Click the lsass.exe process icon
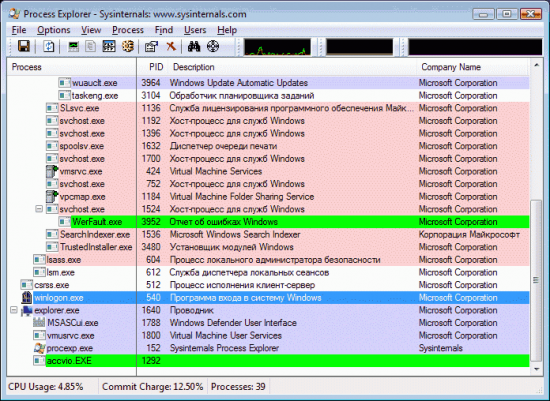550x401 pixels. point(39,260)
